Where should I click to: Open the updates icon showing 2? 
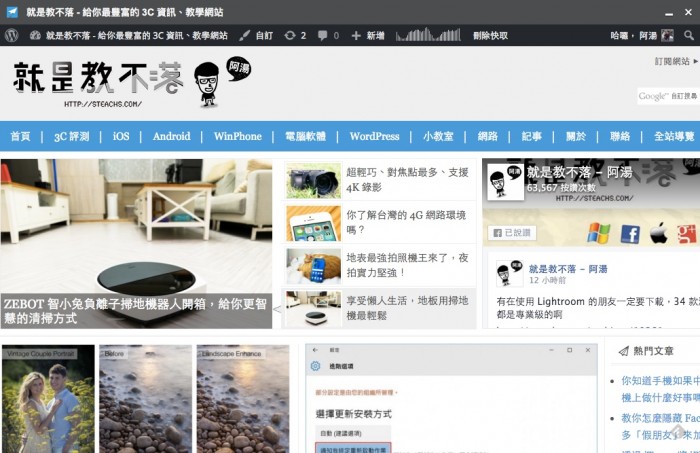point(290,35)
